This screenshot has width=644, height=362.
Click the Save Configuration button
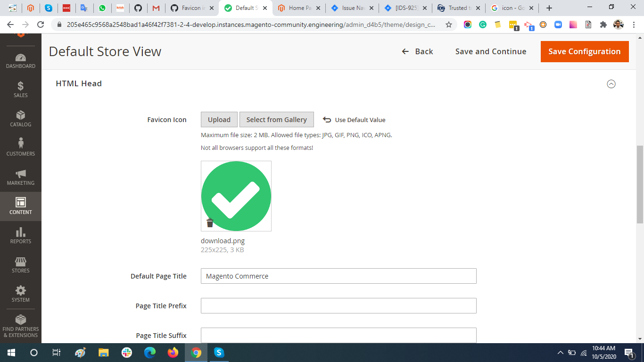pos(584,51)
